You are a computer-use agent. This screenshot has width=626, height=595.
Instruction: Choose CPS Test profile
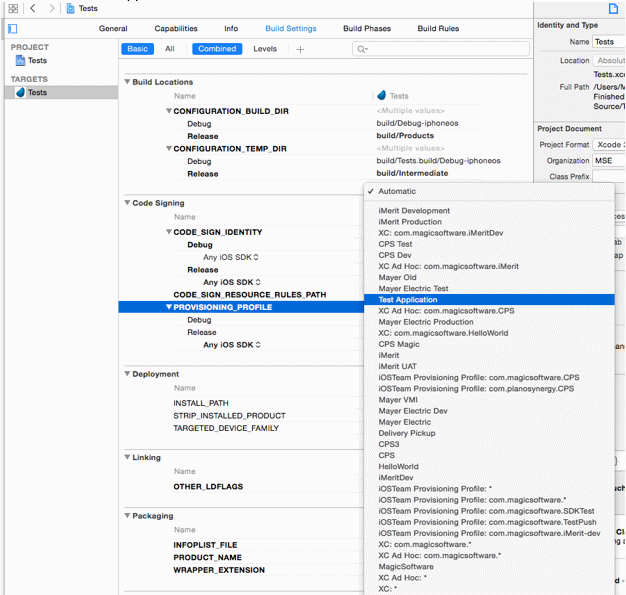[x=489, y=244]
